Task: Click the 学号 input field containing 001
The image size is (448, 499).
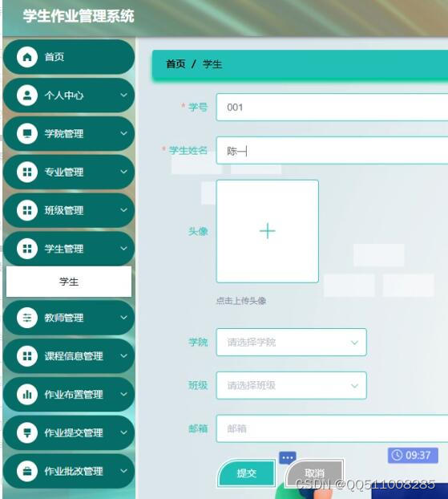Action: click(x=332, y=108)
